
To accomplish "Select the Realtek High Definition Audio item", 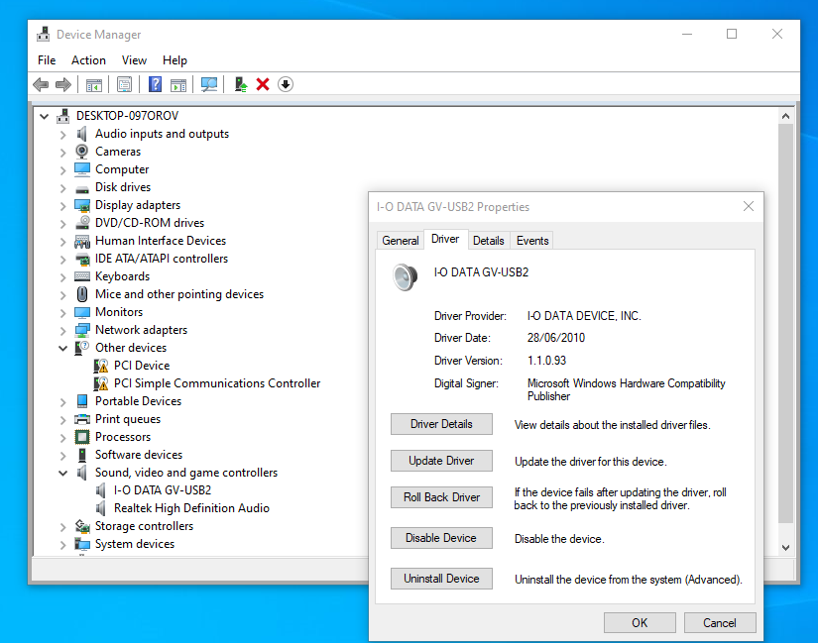I will click(191, 508).
